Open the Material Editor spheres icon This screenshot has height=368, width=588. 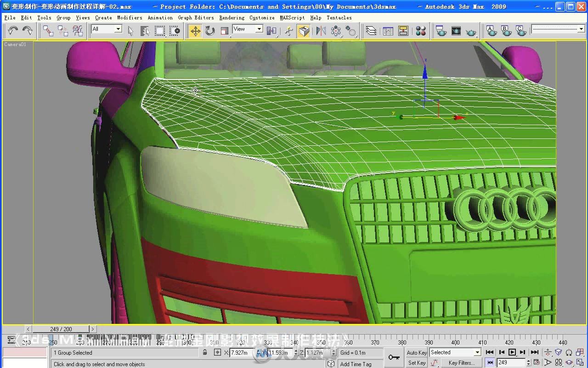click(420, 31)
